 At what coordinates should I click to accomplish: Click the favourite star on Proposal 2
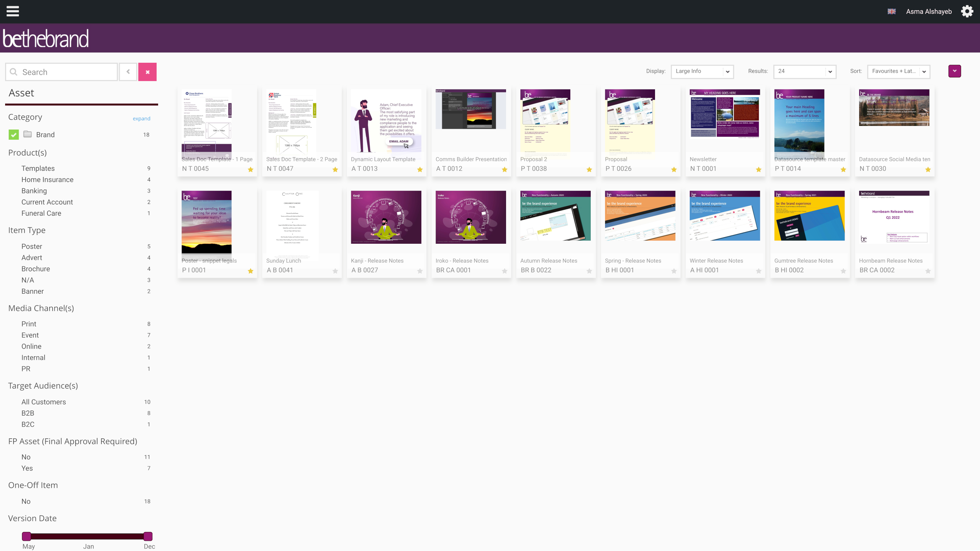pyautogui.click(x=589, y=170)
